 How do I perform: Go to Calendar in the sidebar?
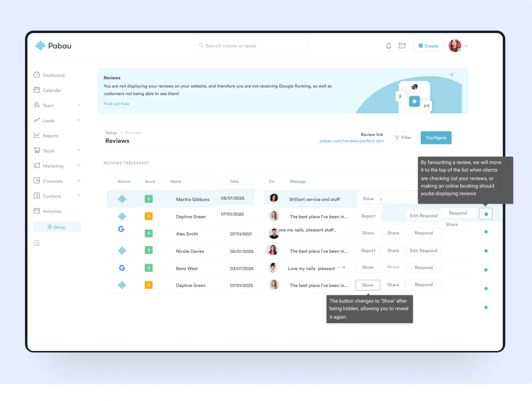click(52, 91)
